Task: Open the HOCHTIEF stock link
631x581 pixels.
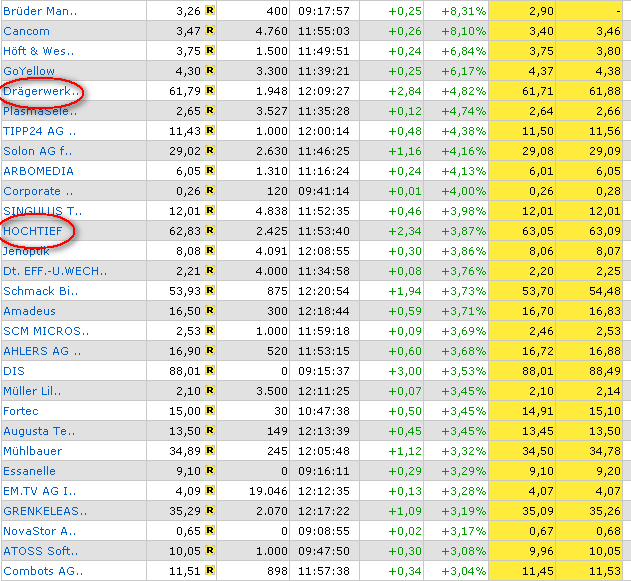Action: [33, 231]
